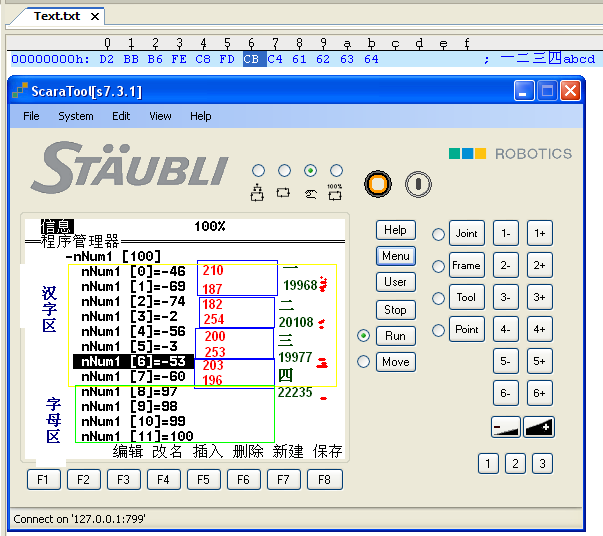This screenshot has height=536, width=603.
Task: Open the Help menu in menu bar
Action: (x=200, y=116)
